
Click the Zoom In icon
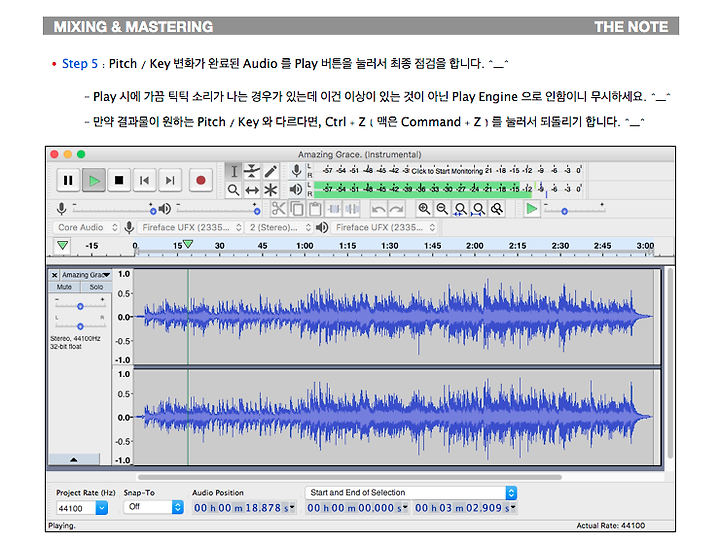tap(424, 209)
